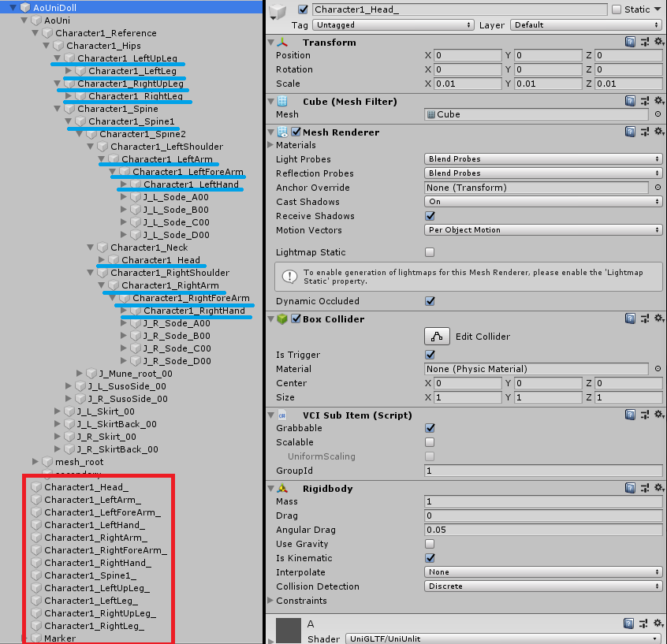The height and width of the screenshot is (644, 667).
Task: Open material A help icon
Action: coord(628,624)
